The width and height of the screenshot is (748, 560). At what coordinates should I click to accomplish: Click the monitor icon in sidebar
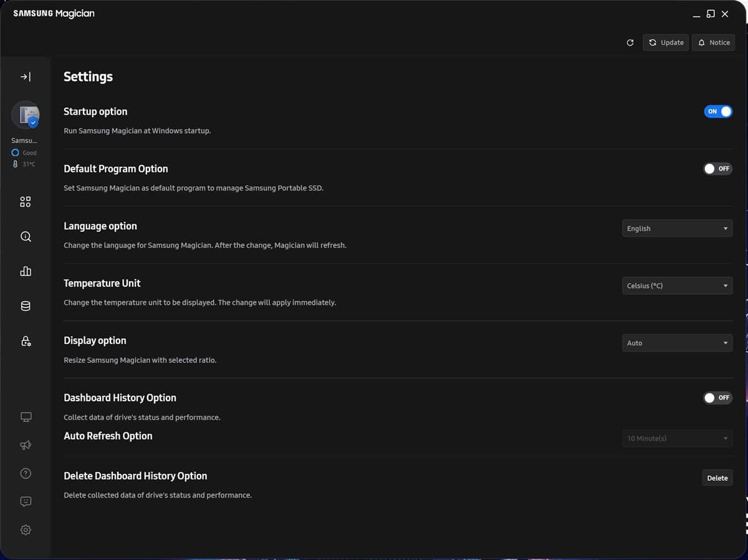(26, 417)
